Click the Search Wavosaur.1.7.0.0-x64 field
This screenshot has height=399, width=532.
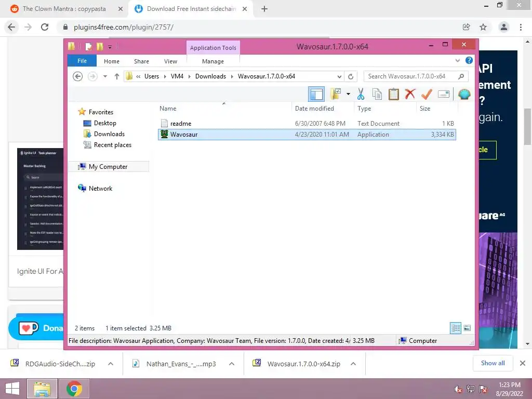point(416,76)
